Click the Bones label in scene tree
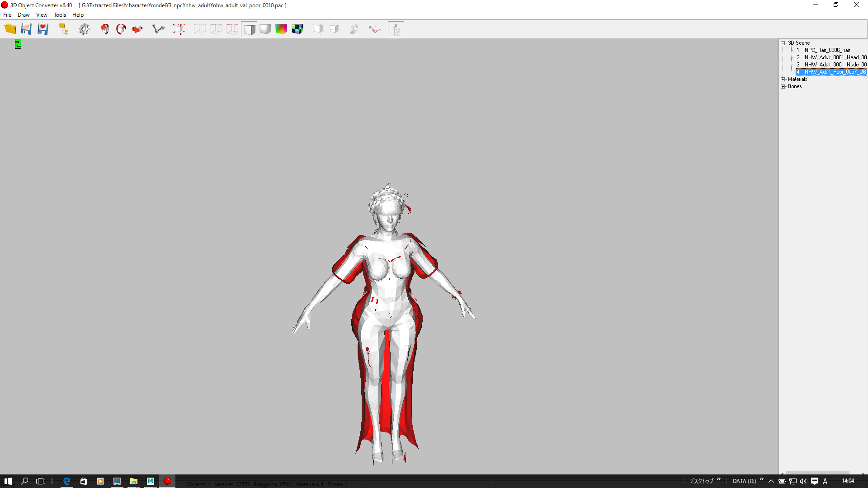868x488 pixels. [795, 86]
